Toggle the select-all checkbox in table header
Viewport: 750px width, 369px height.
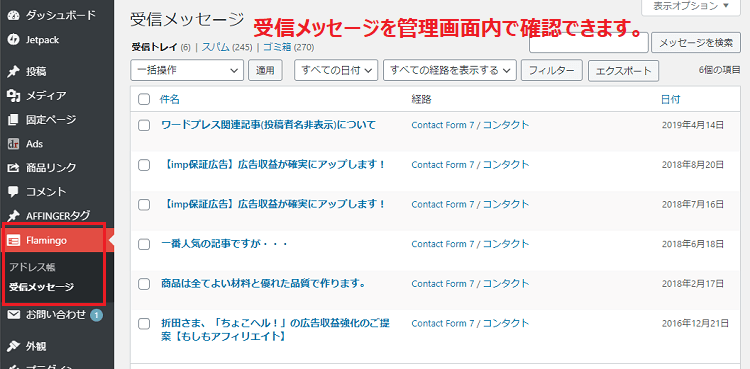[144, 99]
